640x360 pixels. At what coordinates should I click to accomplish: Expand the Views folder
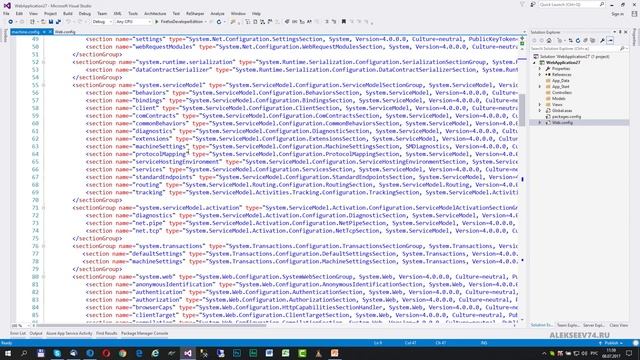pos(540,104)
